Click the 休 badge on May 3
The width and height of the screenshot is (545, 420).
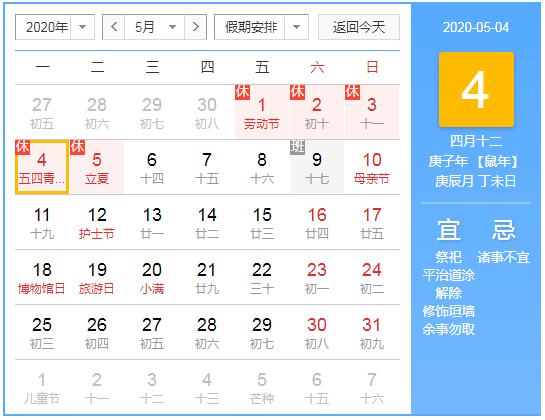[352, 92]
